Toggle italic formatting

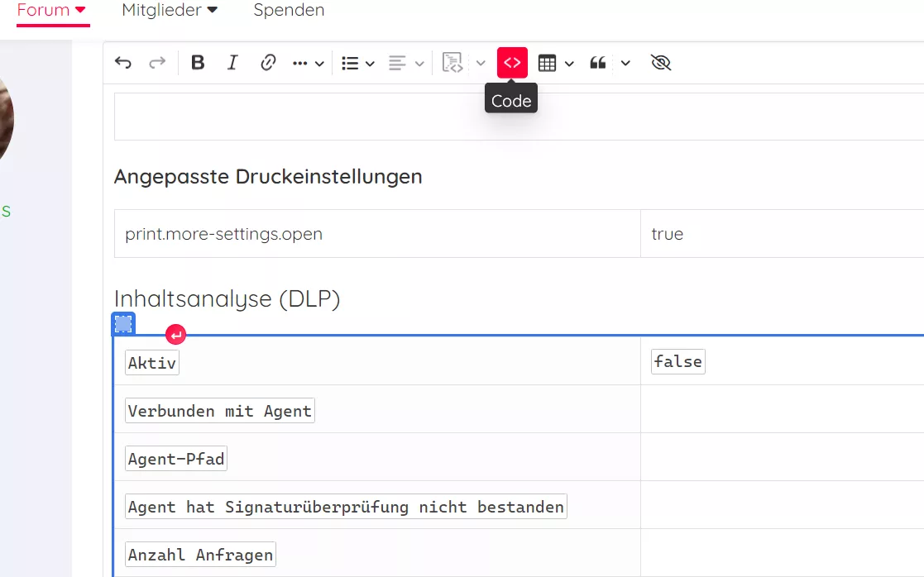232,63
